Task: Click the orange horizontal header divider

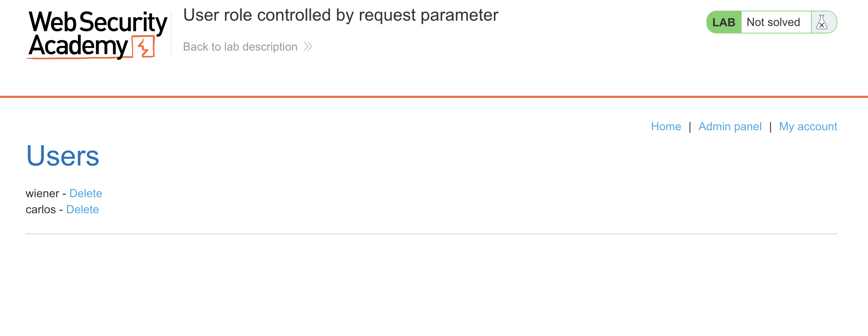Action: (434, 96)
